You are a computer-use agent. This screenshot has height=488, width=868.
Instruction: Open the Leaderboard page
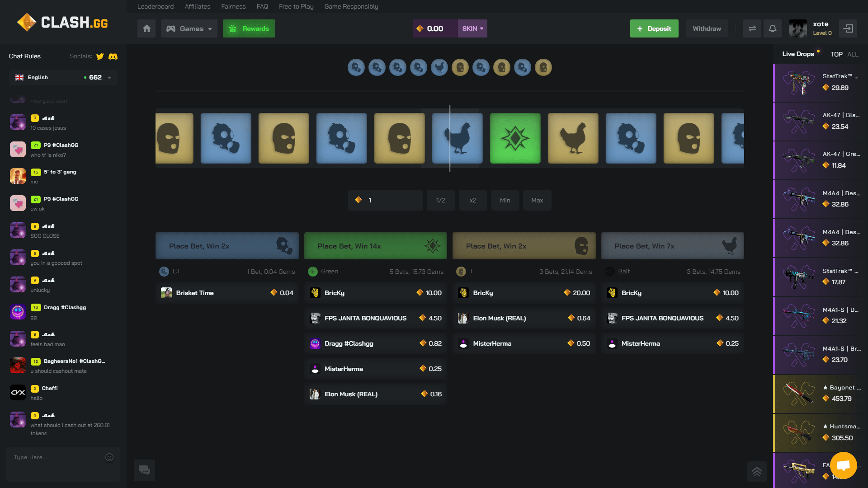point(156,6)
